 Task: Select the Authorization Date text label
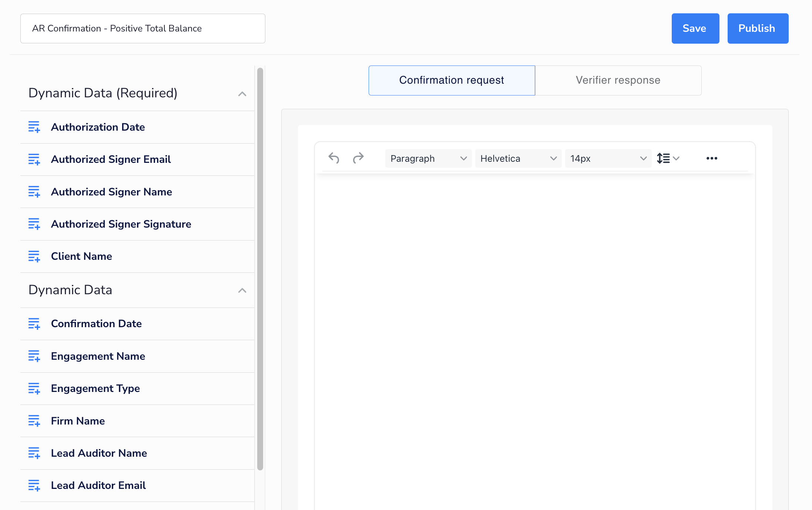98,127
